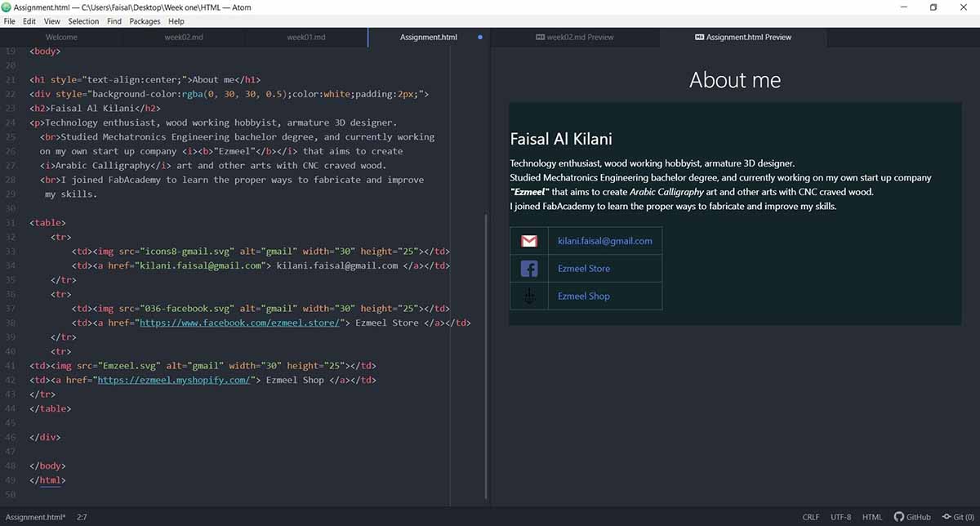
Task: Click the editor vertical scrollbar
Action: click(x=486, y=355)
